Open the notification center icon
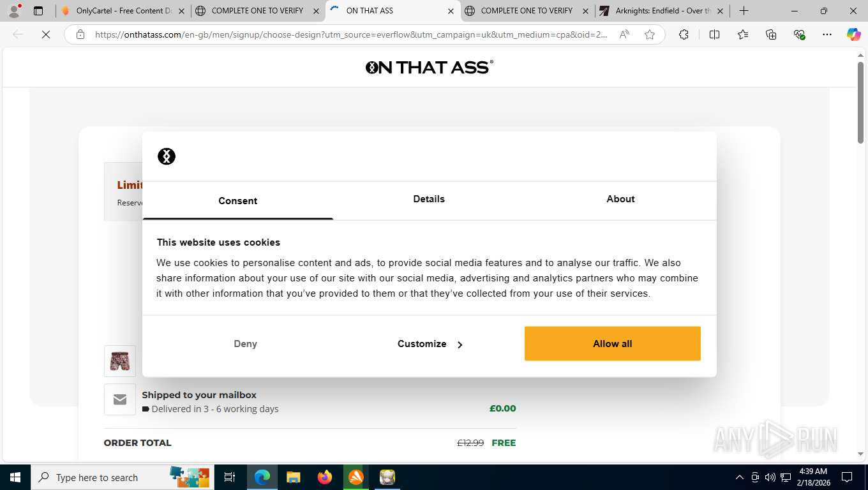The height and width of the screenshot is (490, 868). (x=847, y=477)
